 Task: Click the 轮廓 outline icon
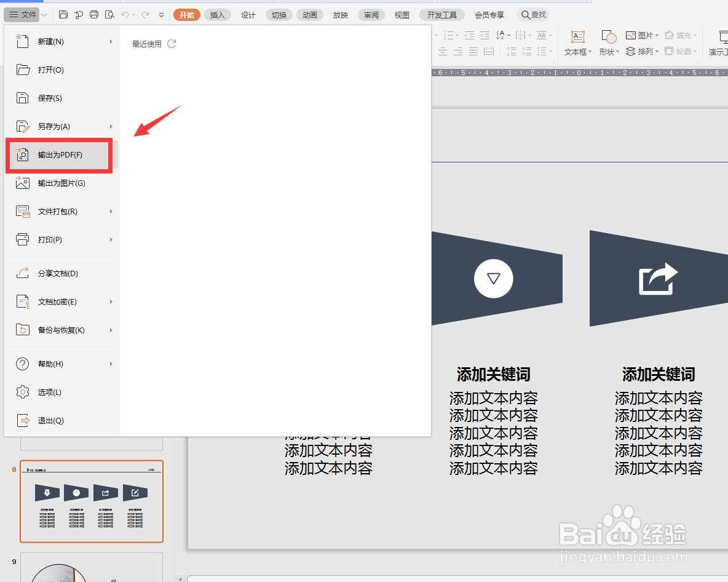pos(669,51)
